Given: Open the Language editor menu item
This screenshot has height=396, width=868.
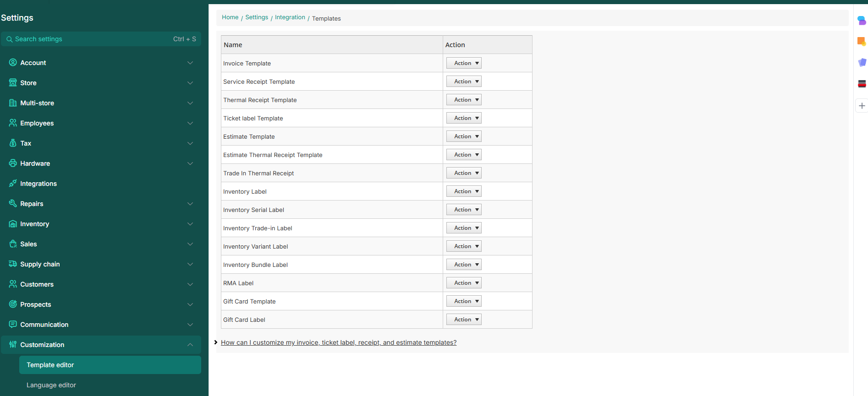Looking at the screenshot, I should tap(51, 385).
